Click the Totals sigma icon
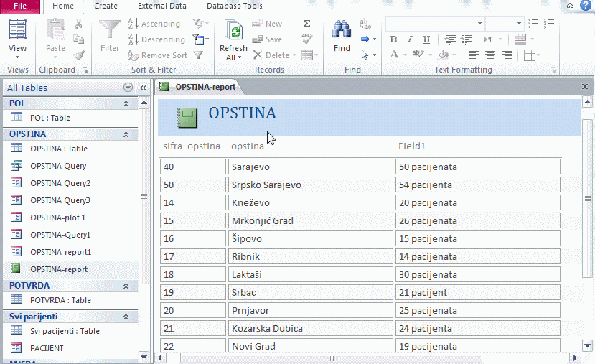Screen dimensions: 595x364 [306, 24]
